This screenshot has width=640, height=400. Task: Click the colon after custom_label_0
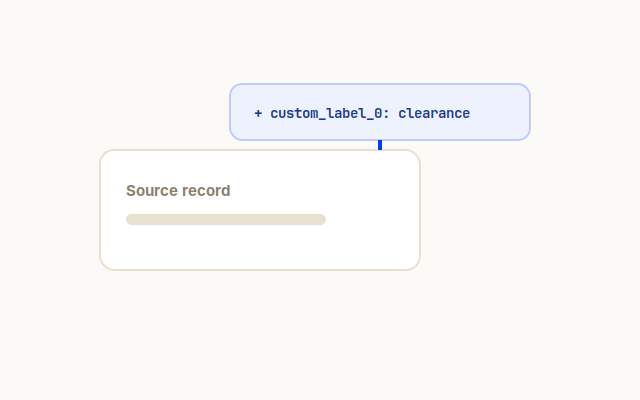[x=386, y=114]
